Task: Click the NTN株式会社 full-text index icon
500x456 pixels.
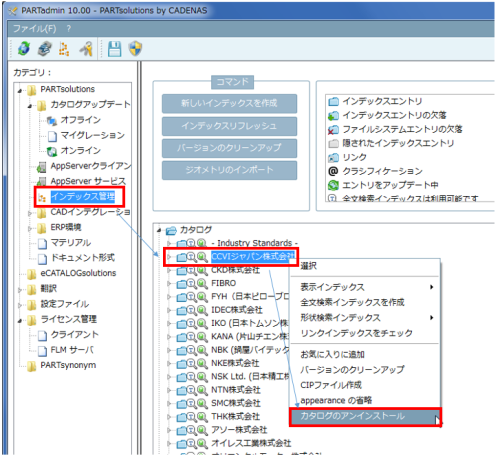Action: 191,390
